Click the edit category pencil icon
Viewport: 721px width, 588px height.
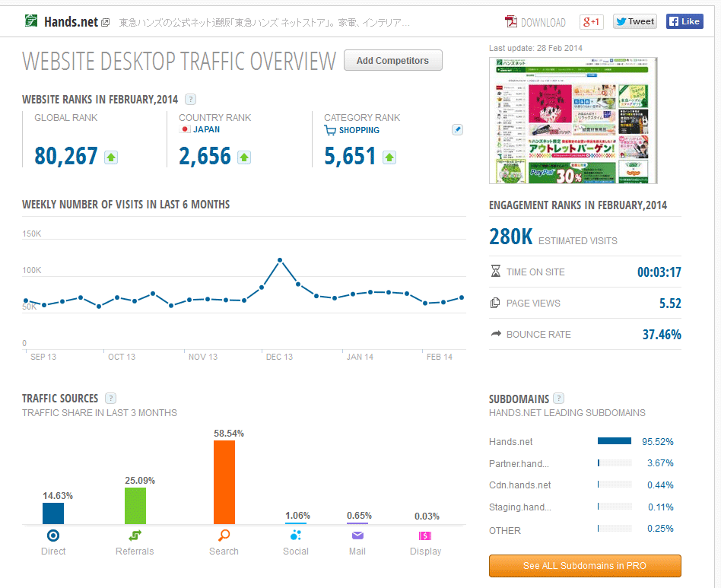(458, 129)
